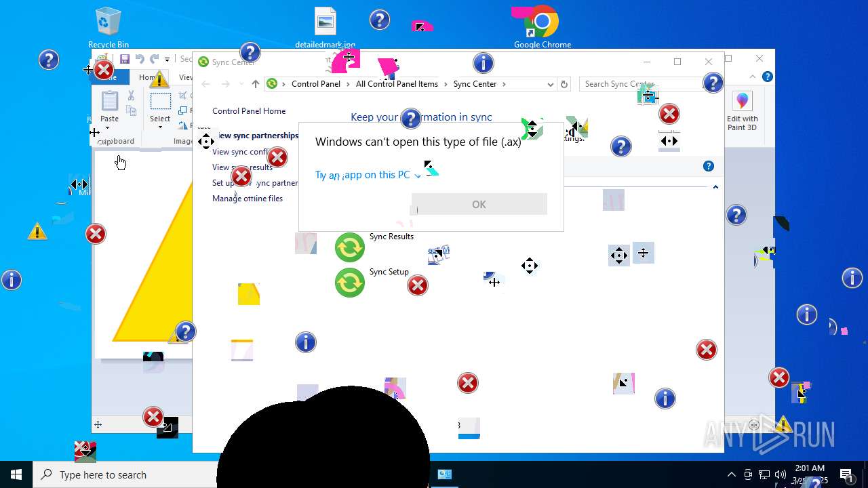Screen dimensions: 868x488
Task: Expand the Select dropdown arrow in Paint
Action: 160,127
